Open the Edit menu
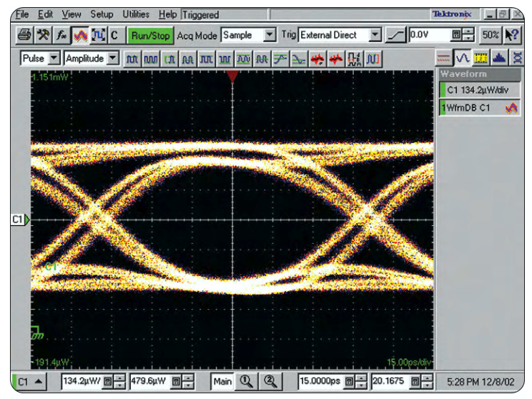Screen dimensions: 532x399 45,14
